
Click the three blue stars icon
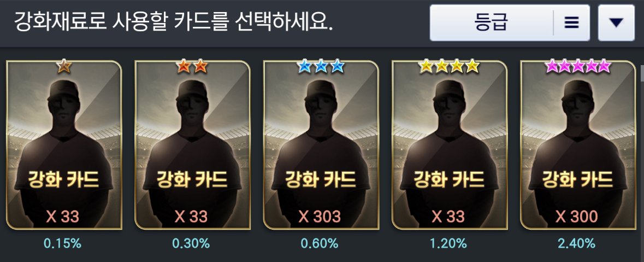(x=321, y=66)
